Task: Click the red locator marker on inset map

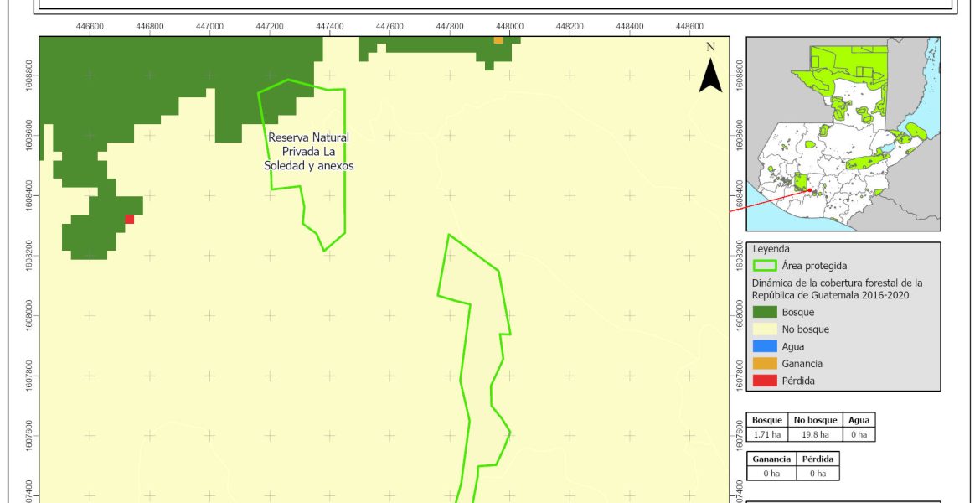Action: point(810,192)
